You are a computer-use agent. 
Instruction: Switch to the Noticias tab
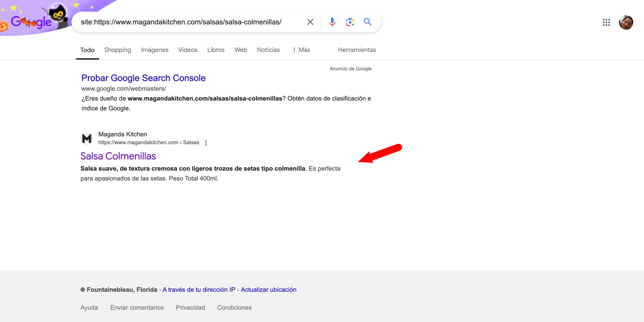[x=268, y=50]
